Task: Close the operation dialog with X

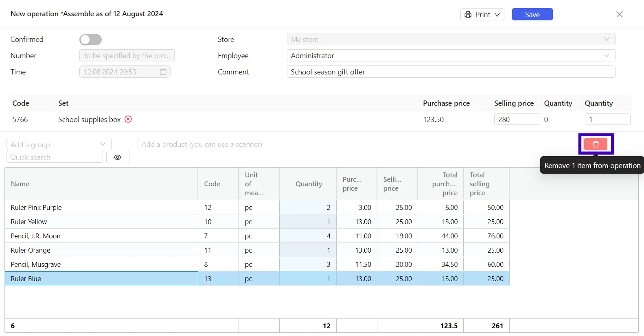Action: (x=620, y=14)
